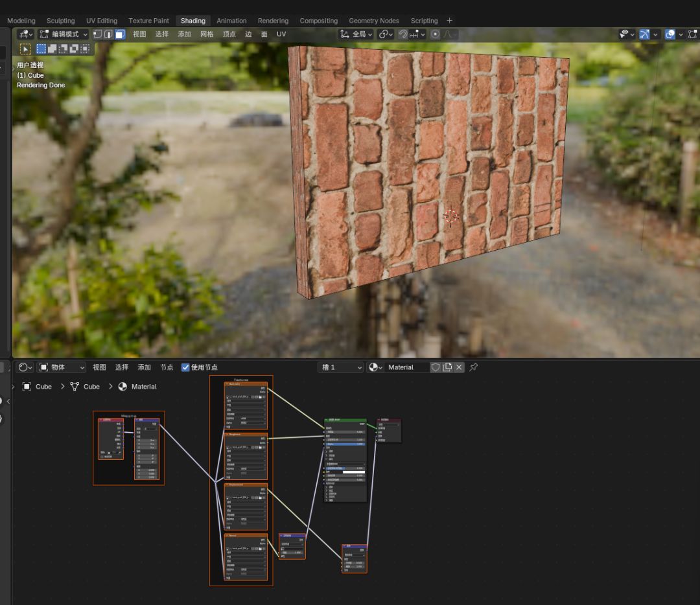Add a new workspace with plus icon
Screen dimensions: 700x605
450,21
